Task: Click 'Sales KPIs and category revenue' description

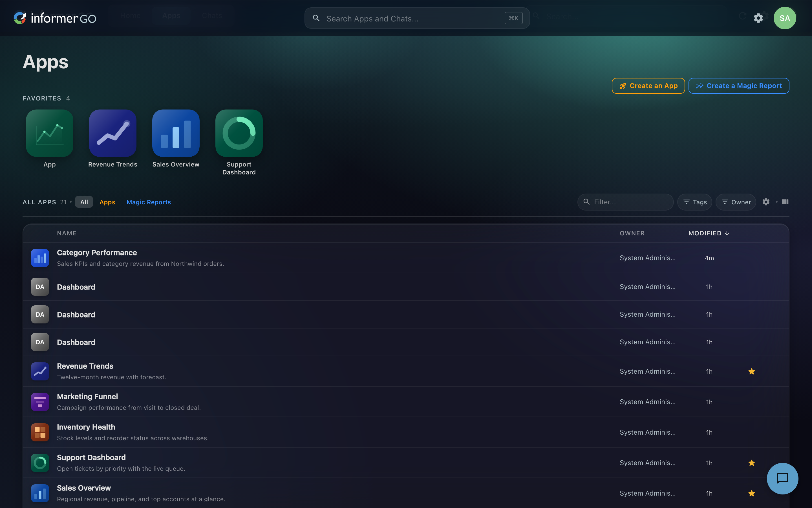Action: [141, 264]
